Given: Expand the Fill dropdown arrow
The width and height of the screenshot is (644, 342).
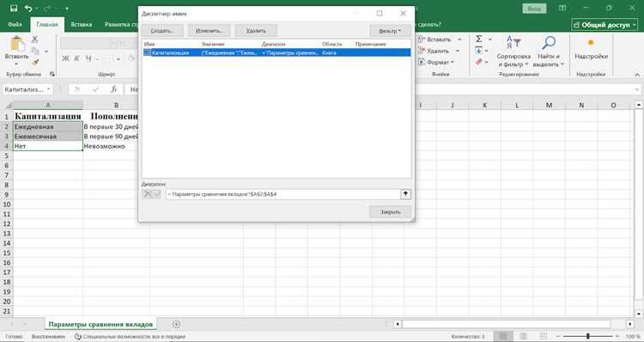Looking at the screenshot, I should tap(487, 51).
